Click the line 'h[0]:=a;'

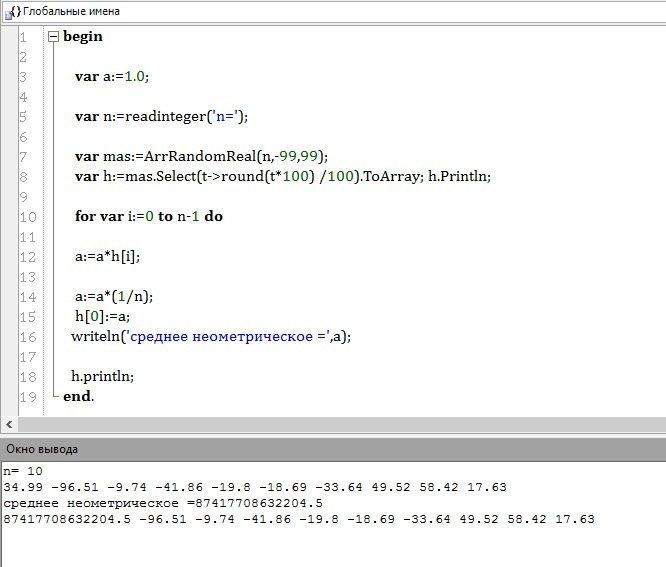pos(102,316)
